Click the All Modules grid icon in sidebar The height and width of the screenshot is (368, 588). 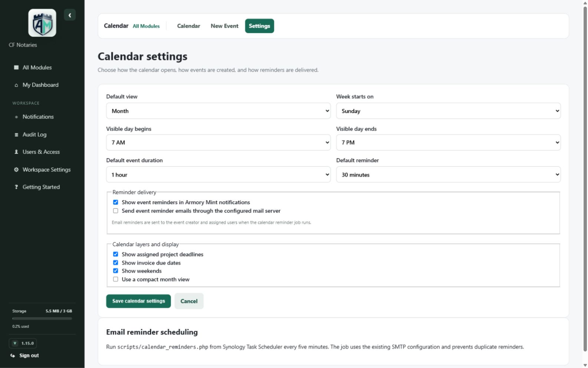pos(16,68)
